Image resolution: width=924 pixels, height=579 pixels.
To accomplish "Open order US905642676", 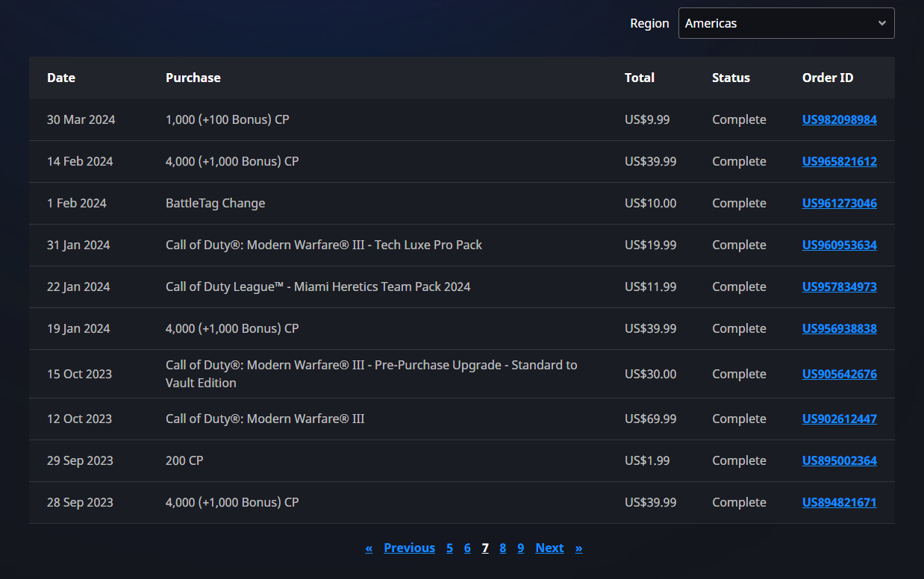I will click(840, 374).
